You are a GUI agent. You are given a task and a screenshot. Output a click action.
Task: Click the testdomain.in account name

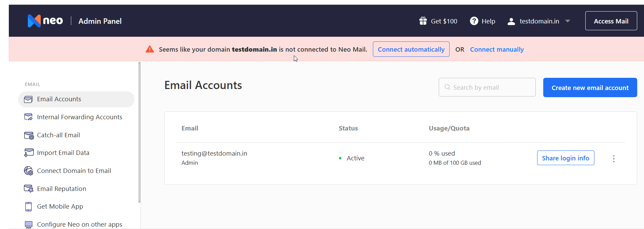point(539,21)
